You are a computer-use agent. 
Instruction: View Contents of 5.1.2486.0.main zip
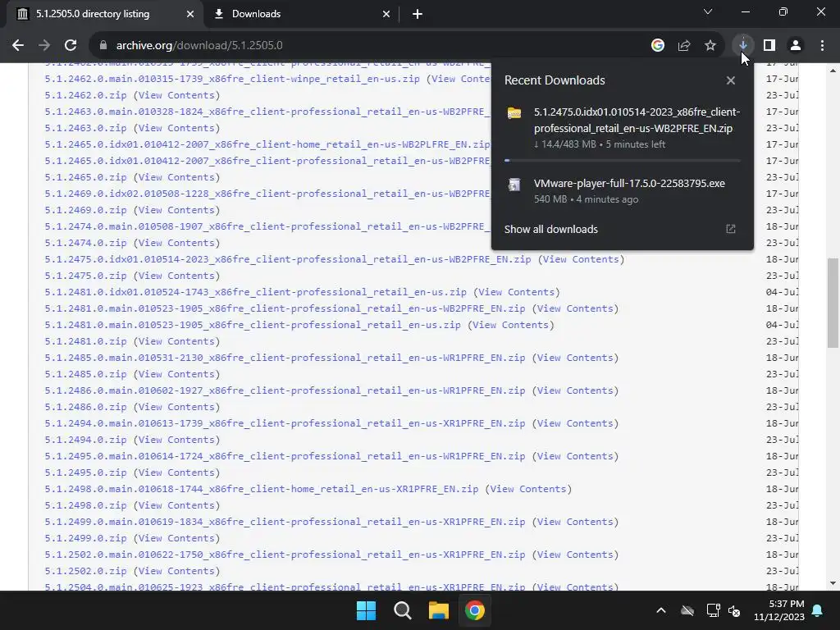pyautogui.click(x=575, y=390)
